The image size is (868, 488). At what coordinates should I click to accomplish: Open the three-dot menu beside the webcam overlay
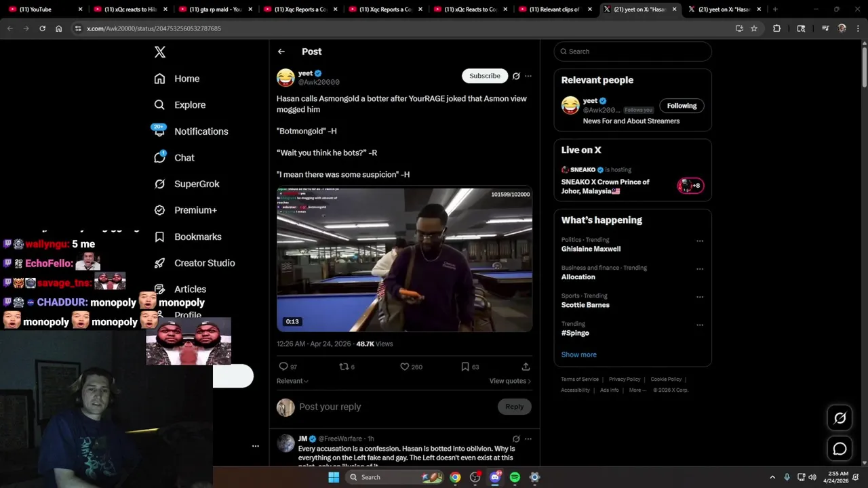click(256, 446)
